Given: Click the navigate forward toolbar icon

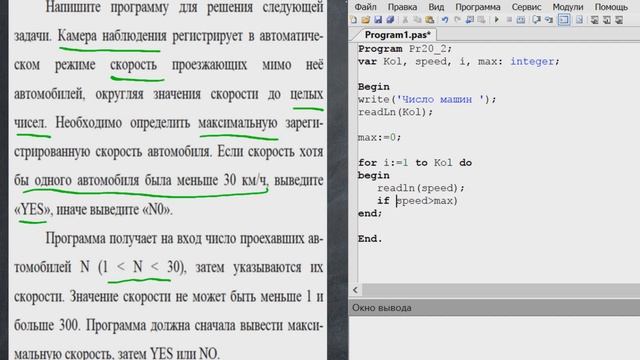Looking at the screenshot, I should (481, 20).
